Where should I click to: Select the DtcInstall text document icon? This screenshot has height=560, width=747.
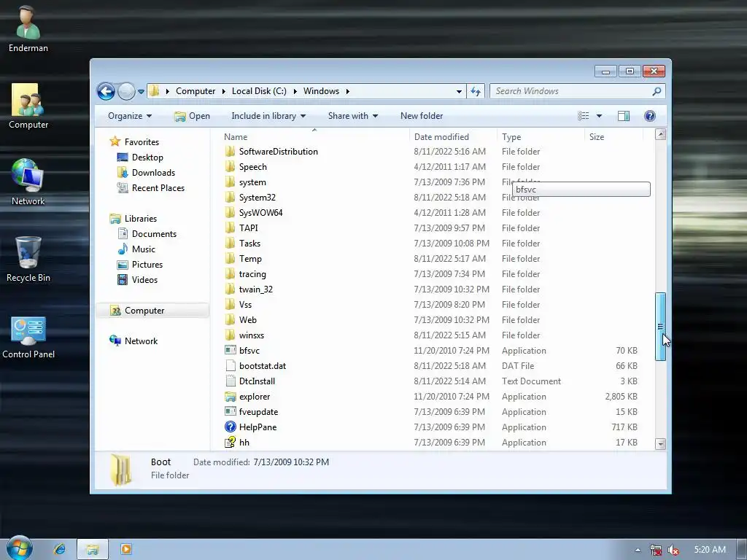point(230,381)
